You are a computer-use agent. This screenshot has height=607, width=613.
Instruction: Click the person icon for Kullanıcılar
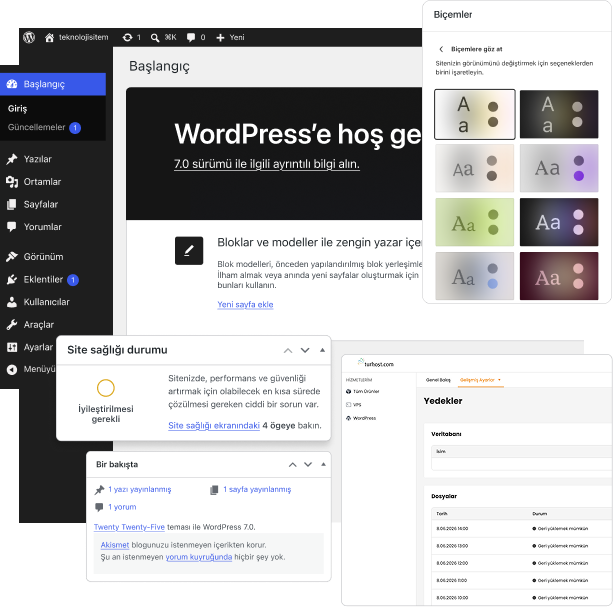12,302
